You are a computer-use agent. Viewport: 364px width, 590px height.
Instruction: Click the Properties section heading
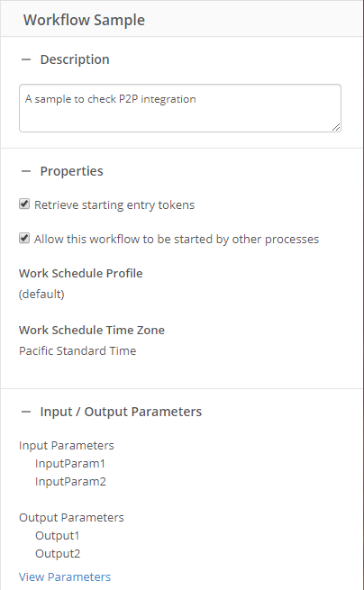click(71, 171)
